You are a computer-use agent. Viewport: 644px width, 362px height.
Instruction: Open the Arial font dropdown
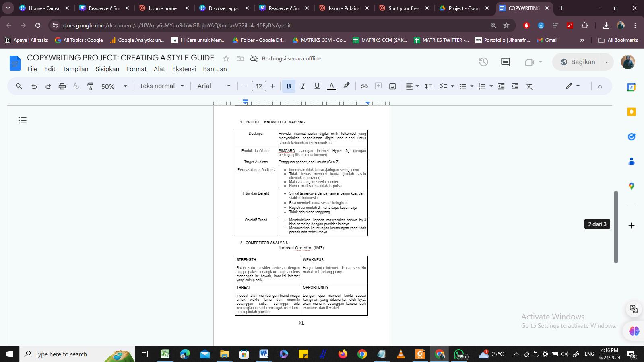coord(214,86)
